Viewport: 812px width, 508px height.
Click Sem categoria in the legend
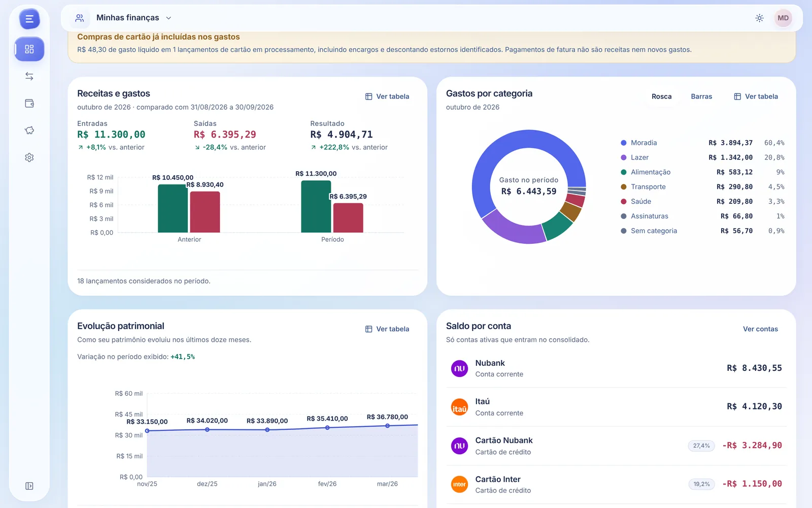654,231
